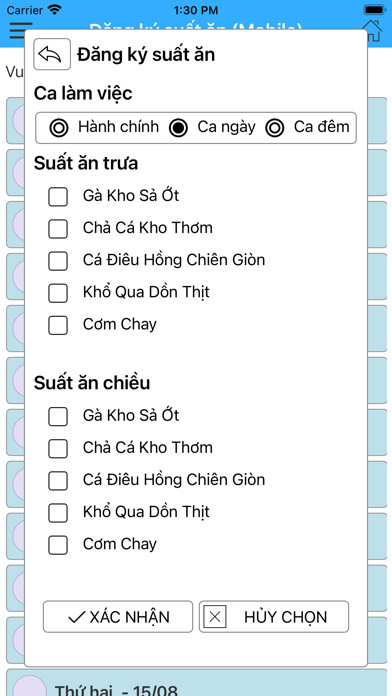The height and width of the screenshot is (696, 392).
Task: Click the checkmark icon on XÁC NHẬN
Action: point(77,617)
